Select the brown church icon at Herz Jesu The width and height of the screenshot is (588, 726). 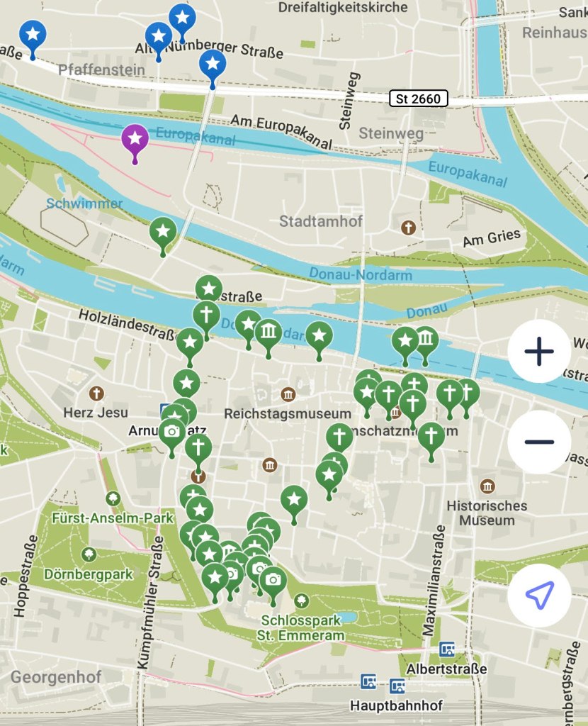[96, 393]
